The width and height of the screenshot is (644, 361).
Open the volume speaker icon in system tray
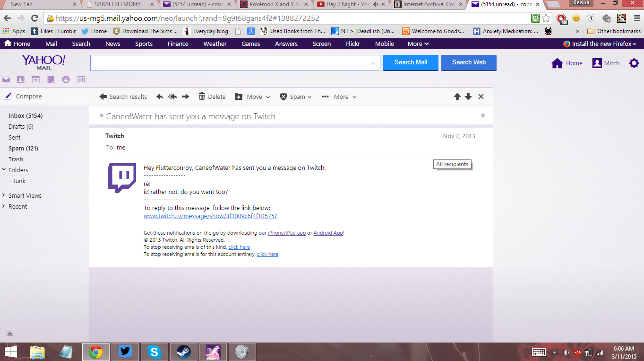pyautogui.click(x=566, y=352)
